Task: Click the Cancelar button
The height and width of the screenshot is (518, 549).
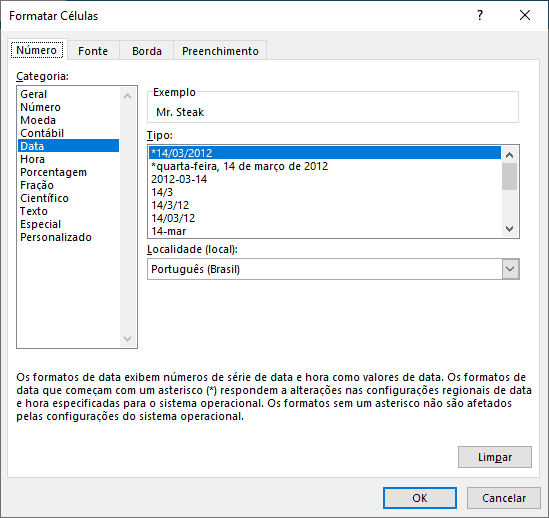Action: pos(503,498)
